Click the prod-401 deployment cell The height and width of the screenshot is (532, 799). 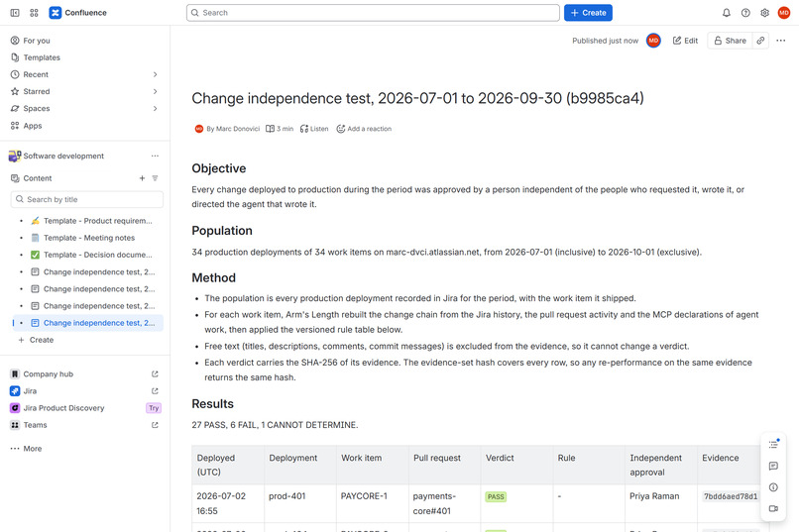[x=300, y=503]
